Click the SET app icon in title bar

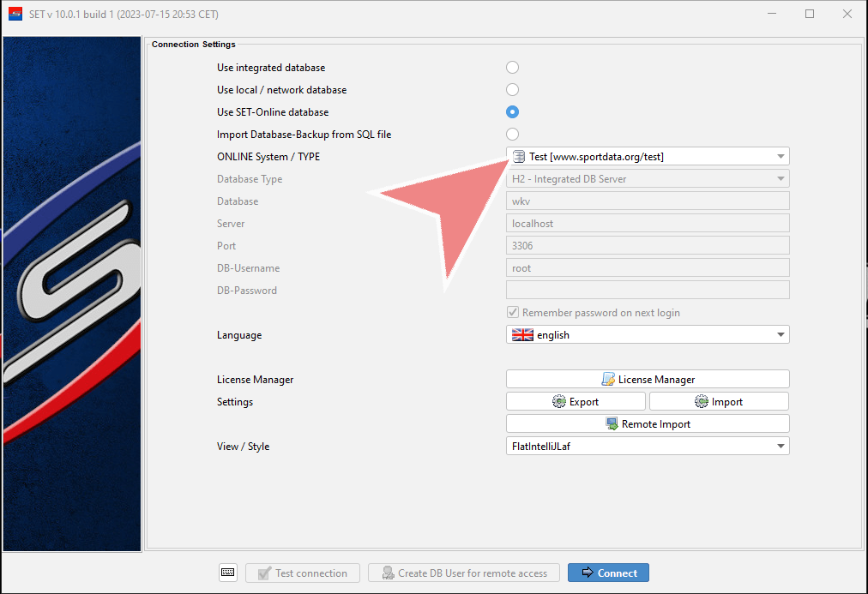15,14
